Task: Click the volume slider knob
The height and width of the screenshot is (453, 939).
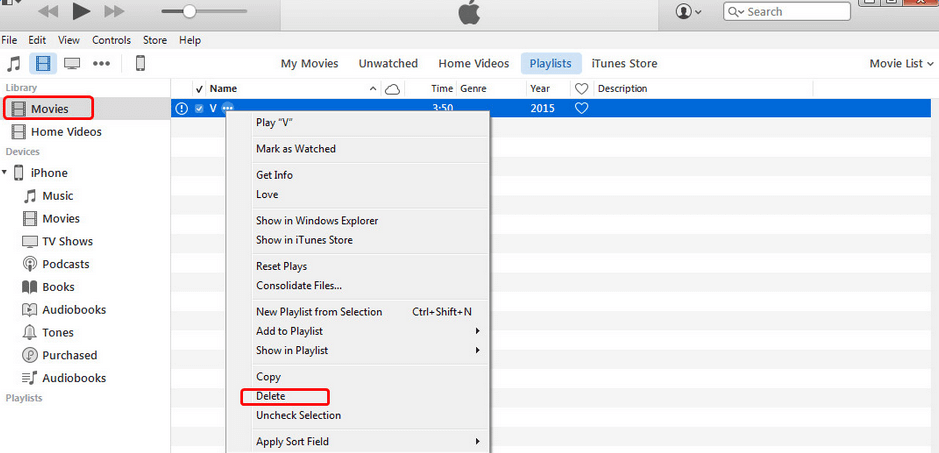Action: pyautogui.click(x=189, y=11)
